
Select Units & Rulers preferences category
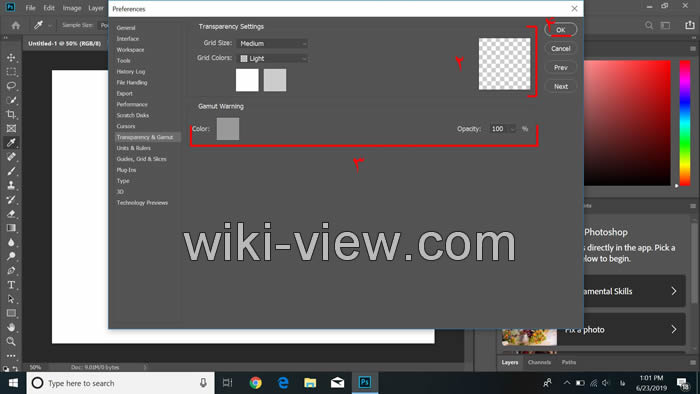coord(133,148)
